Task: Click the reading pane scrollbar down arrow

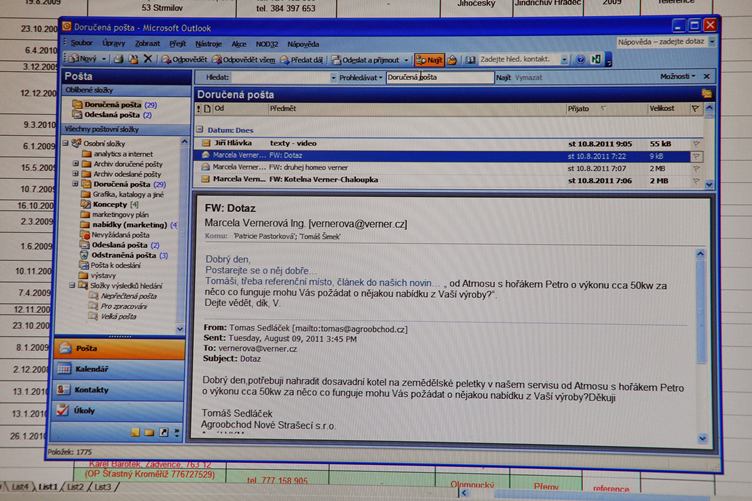Action: coord(703,438)
